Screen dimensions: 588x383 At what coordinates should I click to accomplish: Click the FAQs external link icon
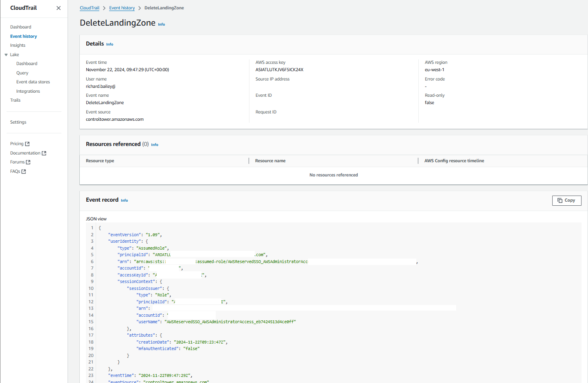tap(24, 172)
